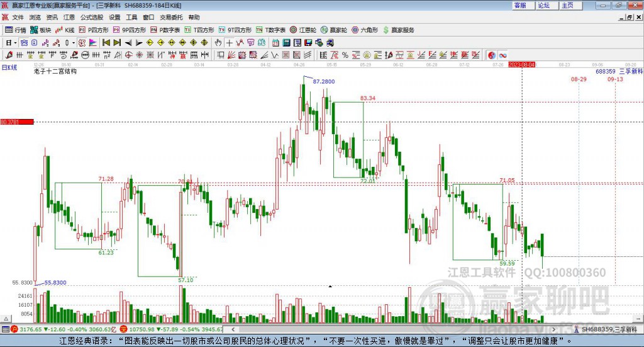Screen dimensions: 644x347
Task: Toggle the red-blue yin-yang icon
Action: coord(492,55)
